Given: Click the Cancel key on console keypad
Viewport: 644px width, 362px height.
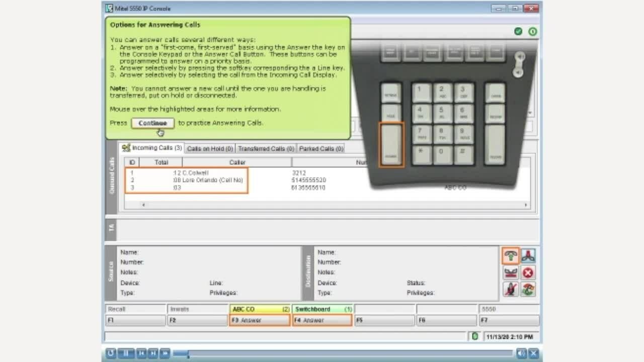Looking at the screenshot, I should pos(495,93).
